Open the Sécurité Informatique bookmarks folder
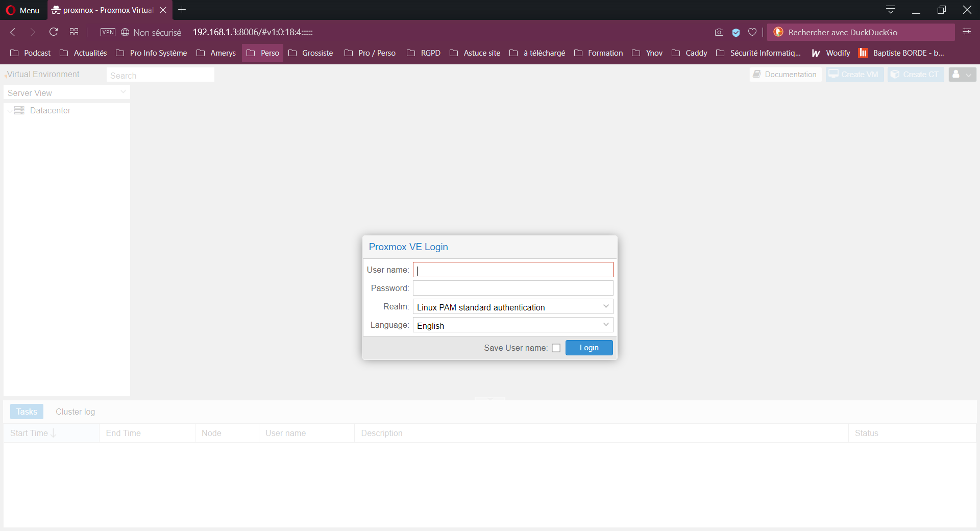Image resolution: width=980 pixels, height=531 pixels. [x=758, y=53]
